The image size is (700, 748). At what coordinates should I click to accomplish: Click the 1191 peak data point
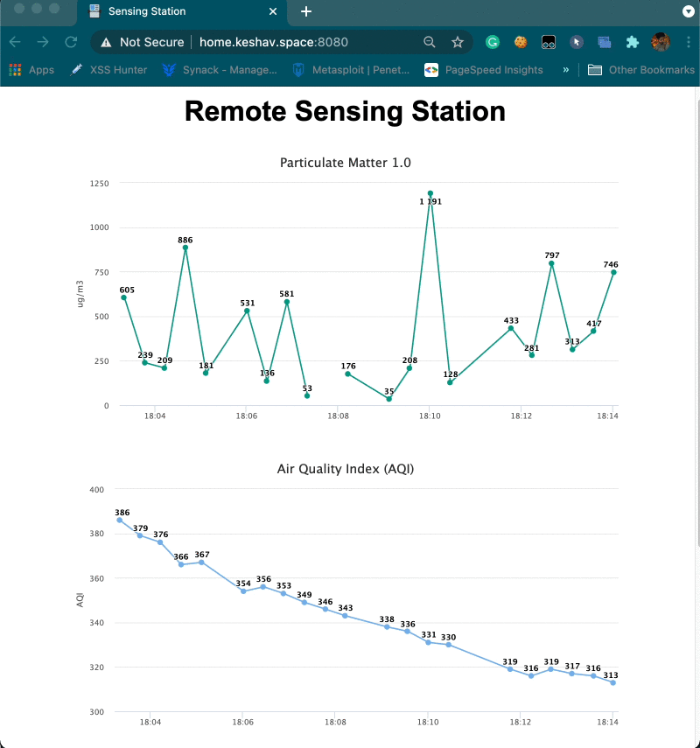click(430, 192)
